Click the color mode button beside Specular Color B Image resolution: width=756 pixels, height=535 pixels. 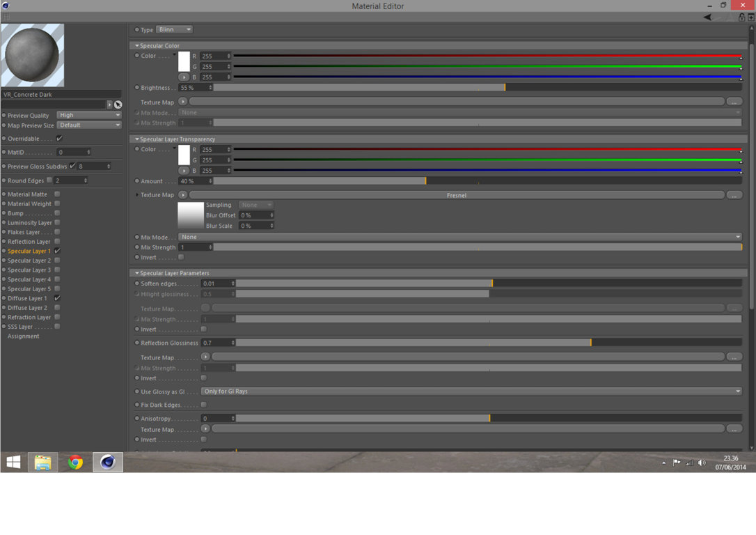click(x=184, y=77)
